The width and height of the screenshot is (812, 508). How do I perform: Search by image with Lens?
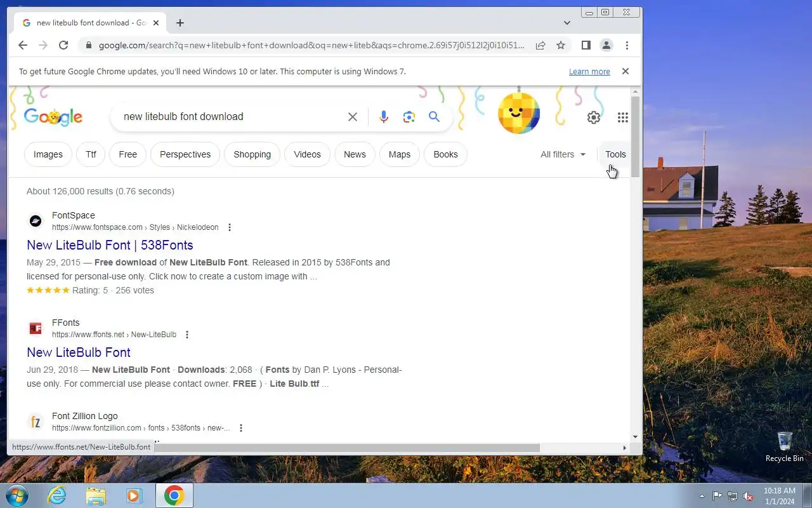[409, 117]
